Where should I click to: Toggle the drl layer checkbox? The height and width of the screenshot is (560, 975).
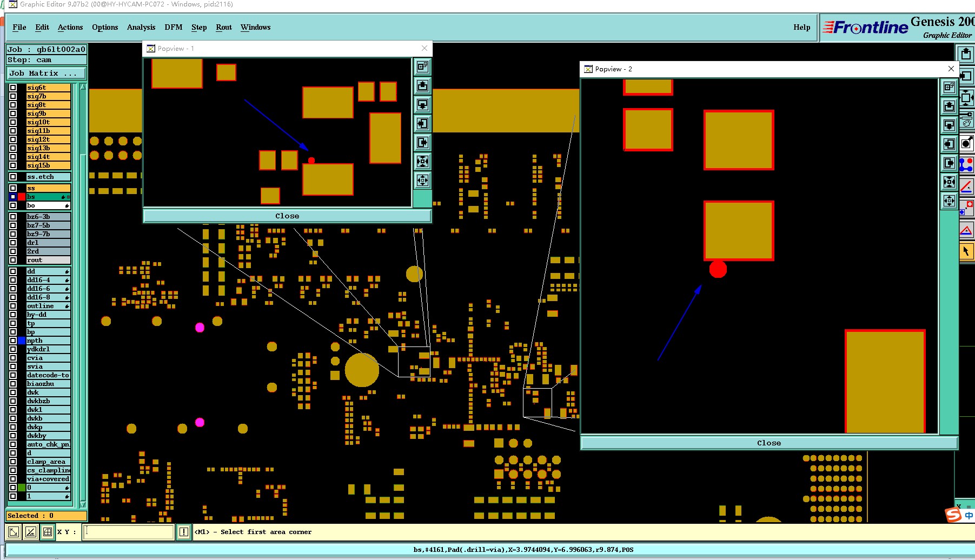click(13, 243)
